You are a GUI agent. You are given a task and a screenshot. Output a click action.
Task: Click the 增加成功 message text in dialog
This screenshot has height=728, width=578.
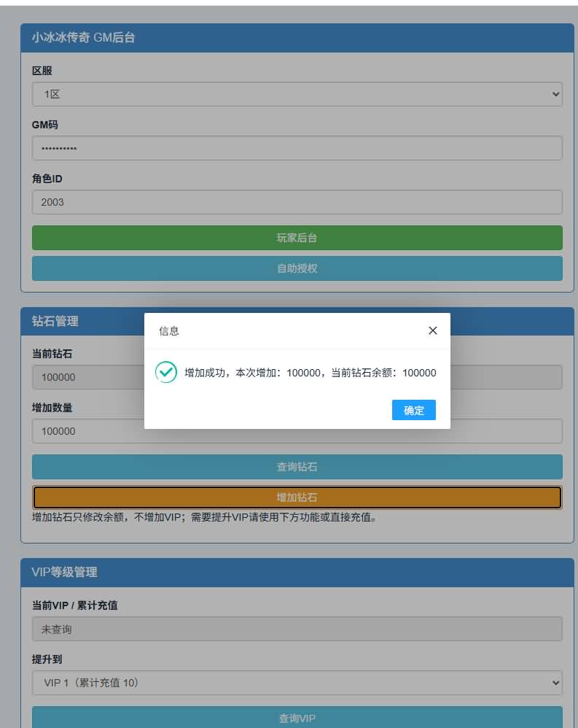point(311,373)
